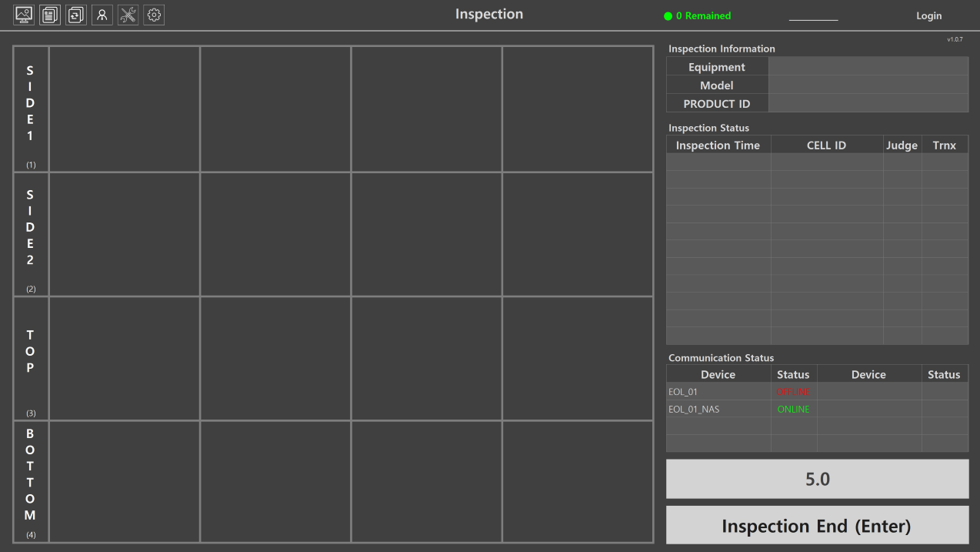Select the TOP row label
The height and width of the screenshot is (552, 980).
coord(31,358)
